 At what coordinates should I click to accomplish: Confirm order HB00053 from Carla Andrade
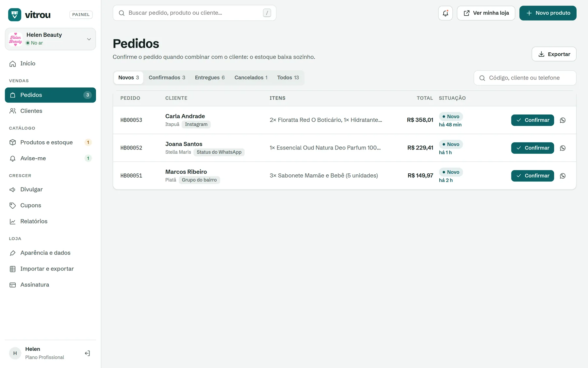[532, 120]
